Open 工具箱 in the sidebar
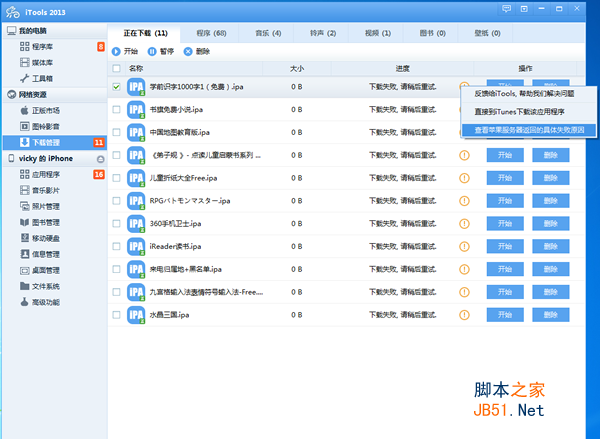Viewport: 600px width, 439px height. coord(55,78)
